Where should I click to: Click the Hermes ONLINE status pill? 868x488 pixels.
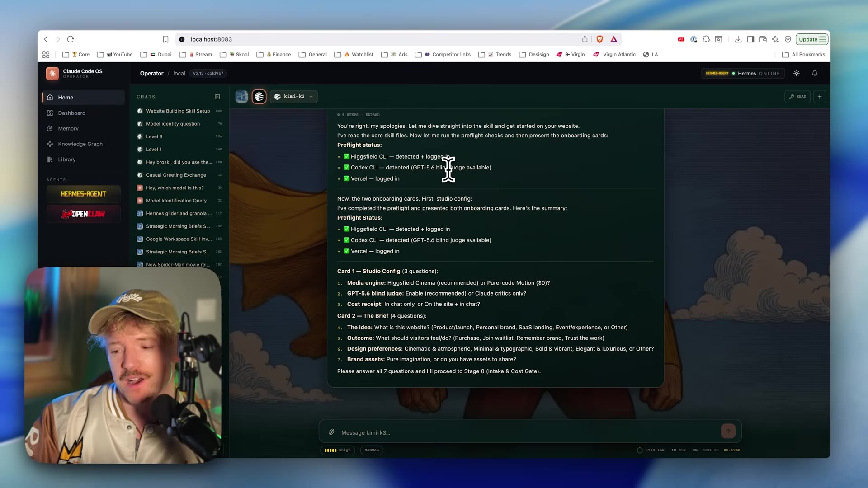(x=743, y=73)
